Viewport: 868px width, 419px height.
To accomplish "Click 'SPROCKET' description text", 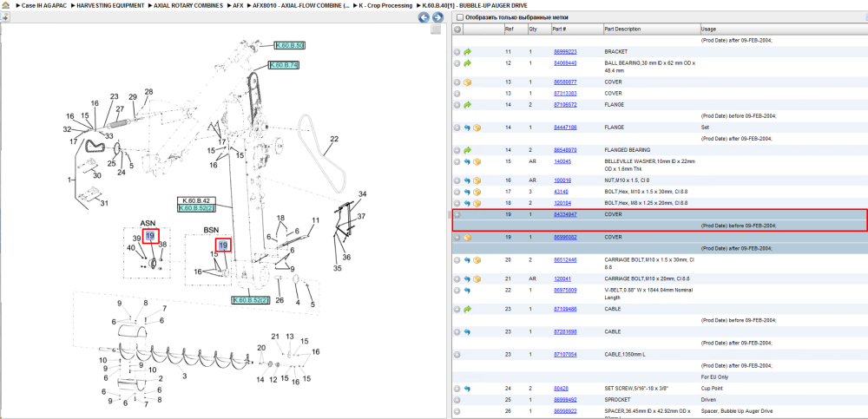I will click(x=616, y=400).
